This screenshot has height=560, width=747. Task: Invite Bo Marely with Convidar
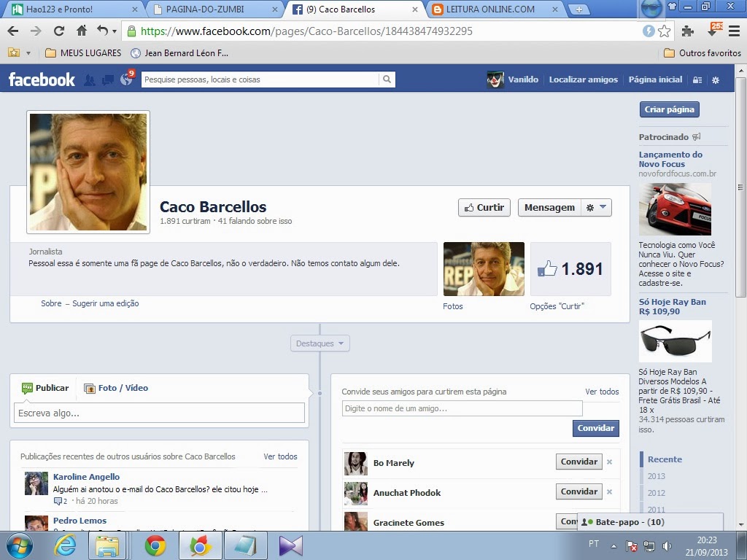click(x=578, y=462)
